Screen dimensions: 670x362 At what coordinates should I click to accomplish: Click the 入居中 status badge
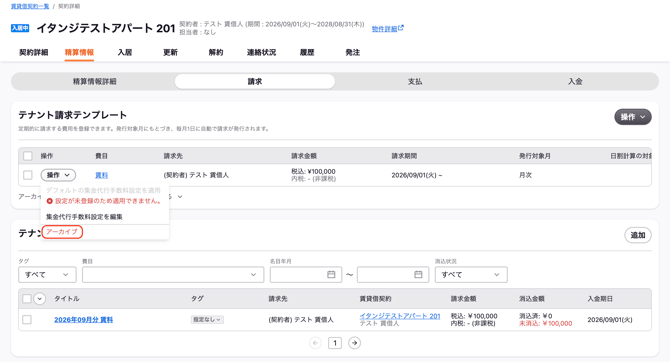[x=20, y=28]
